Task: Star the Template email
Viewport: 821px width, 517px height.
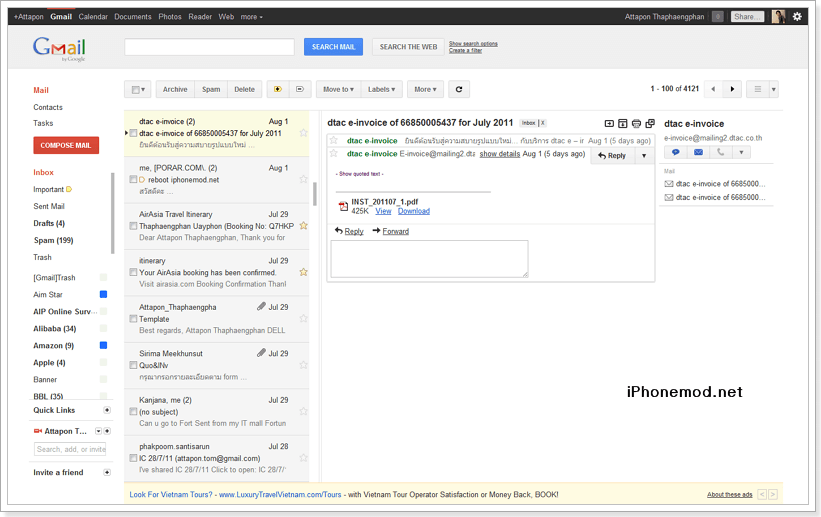Action: click(x=303, y=318)
